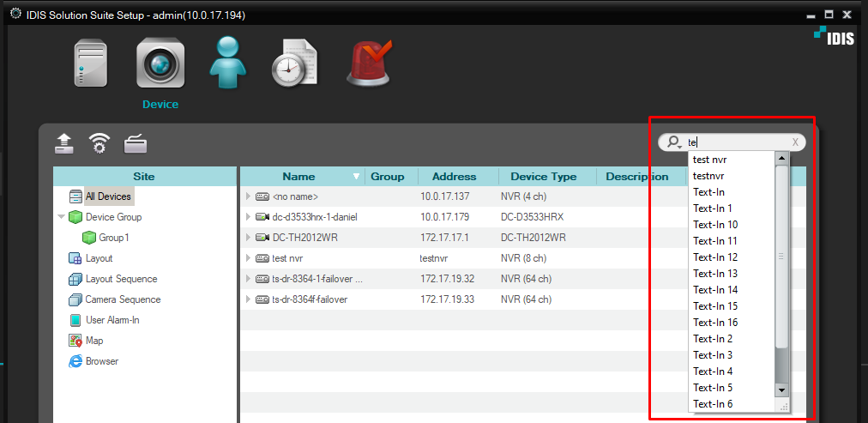Sort by Name column header
Image resolution: width=868 pixels, height=423 pixels.
(298, 177)
